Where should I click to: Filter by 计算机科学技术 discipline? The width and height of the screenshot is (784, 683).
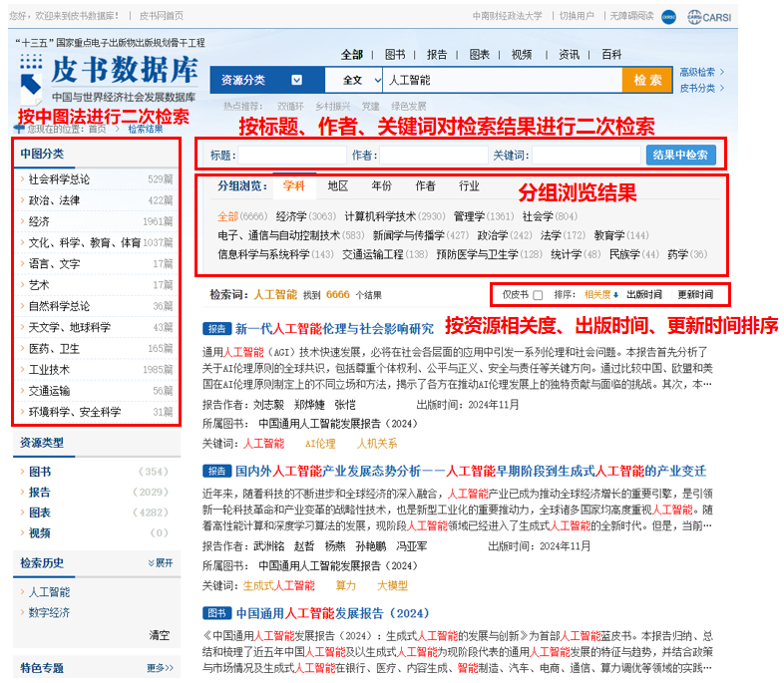tap(380, 216)
